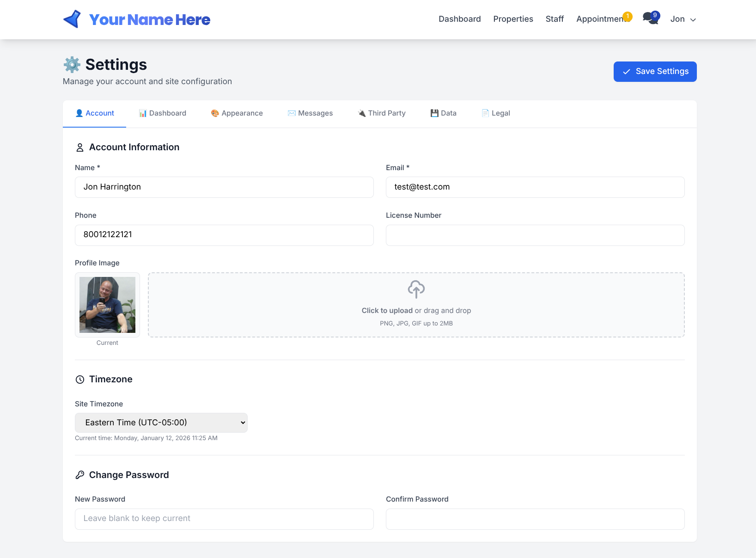Open the Properties menu item
This screenshot has width=756, height=558.
[x=513, y=19]
